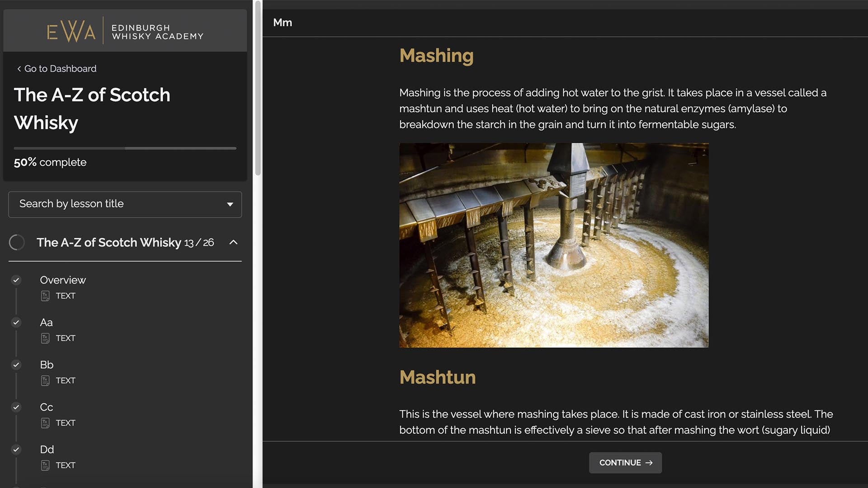The image size is (868, 488).
Task: Collapse The A-Z of Scotch Whisky section
Action: point(233,243)
